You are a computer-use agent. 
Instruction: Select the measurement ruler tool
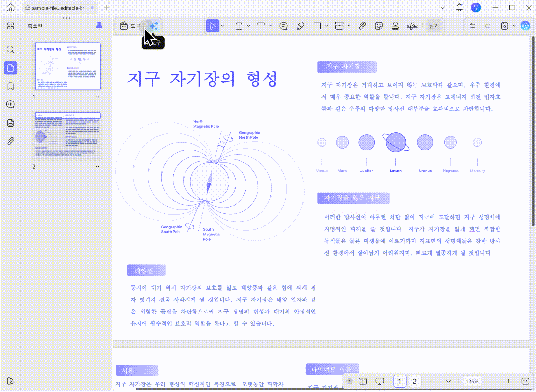click(x=339, y=26)
